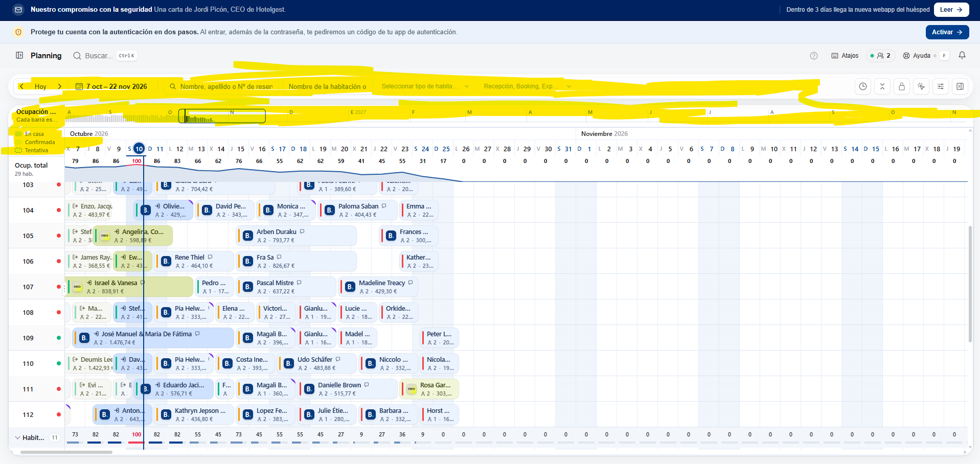Focus the Nombre de la habitación field
The height and width of the screenshot is (464, 980).
coord(327,86)
